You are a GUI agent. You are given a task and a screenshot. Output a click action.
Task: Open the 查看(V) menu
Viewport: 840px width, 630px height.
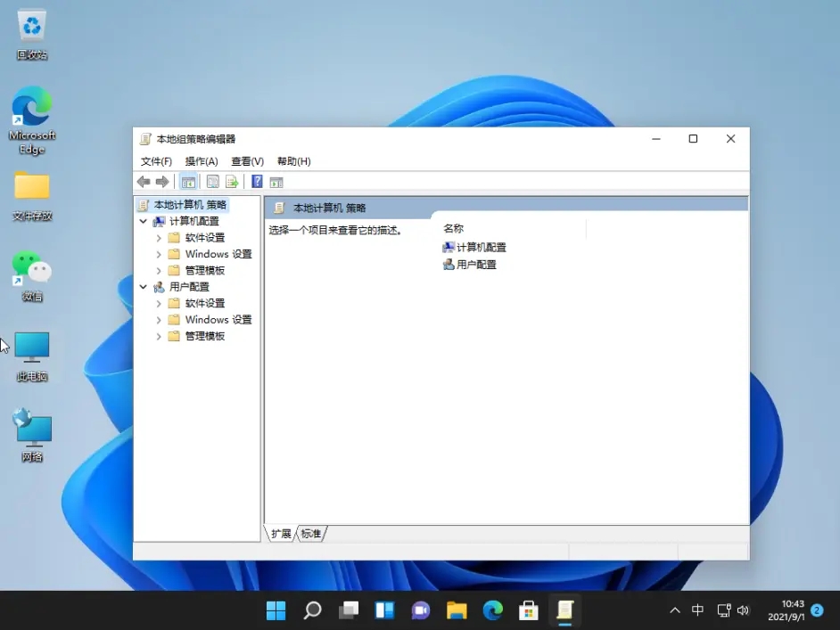(246, 161)
